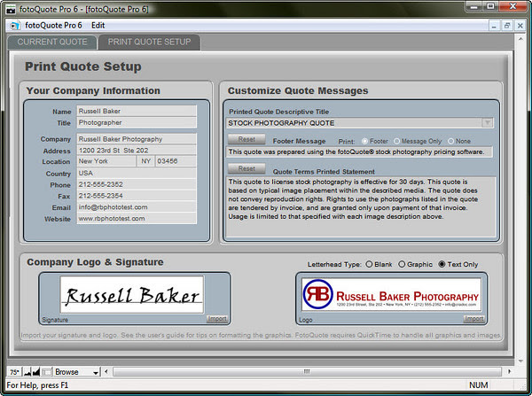Choose Graphic letterhead type
Image resolution: width=532 pixels, height=396 pixels.
click(402, 264)
